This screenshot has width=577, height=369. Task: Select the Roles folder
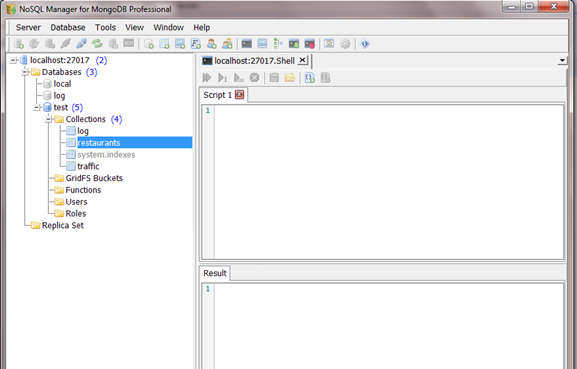click(x=75, y=213)
